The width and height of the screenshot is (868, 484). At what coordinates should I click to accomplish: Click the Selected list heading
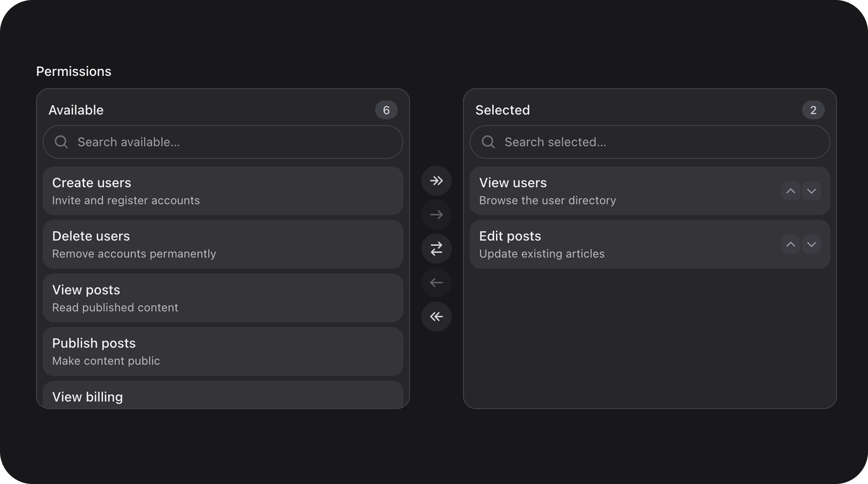tap(502, 110)
